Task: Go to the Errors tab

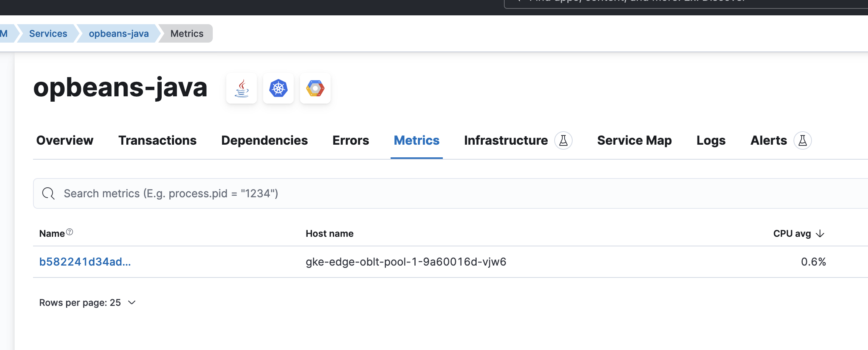Action: (x=351, y=140)
